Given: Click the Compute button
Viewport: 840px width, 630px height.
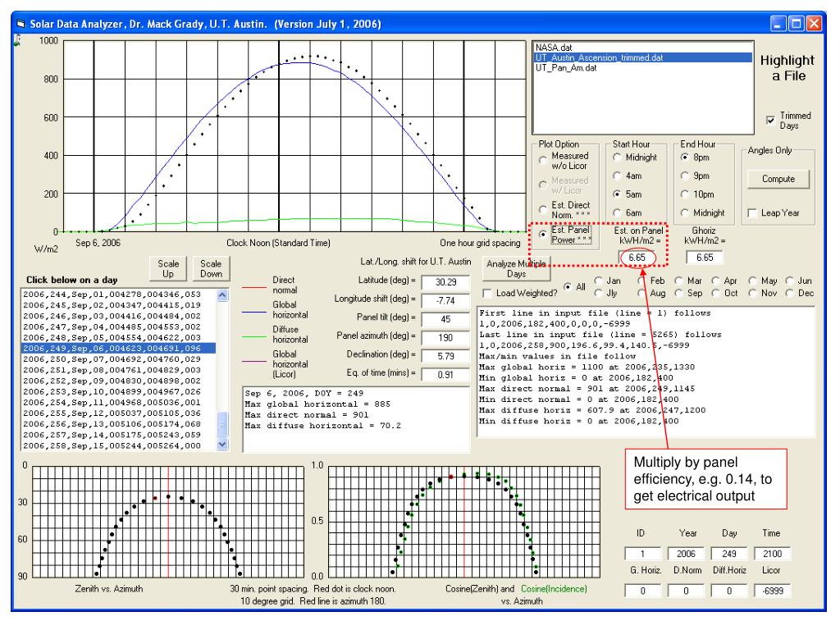Looking at the screenshot, I should (x=778, y=179).
